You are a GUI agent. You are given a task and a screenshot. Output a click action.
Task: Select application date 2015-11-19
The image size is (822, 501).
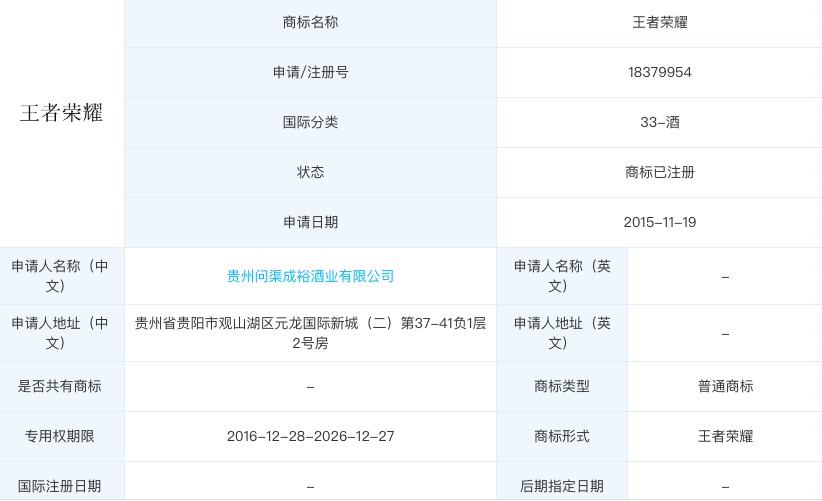[x=659, y=222]
